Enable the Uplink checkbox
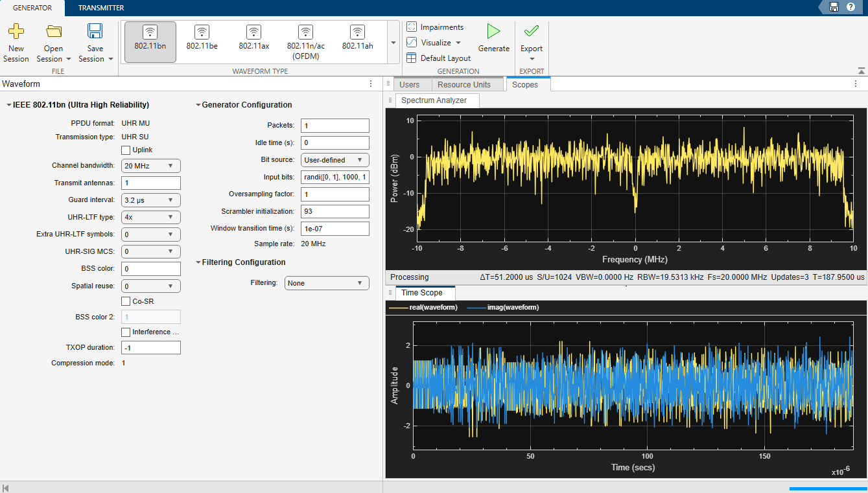The width and height of the screenshot is (868, 493). click(126, 150)
